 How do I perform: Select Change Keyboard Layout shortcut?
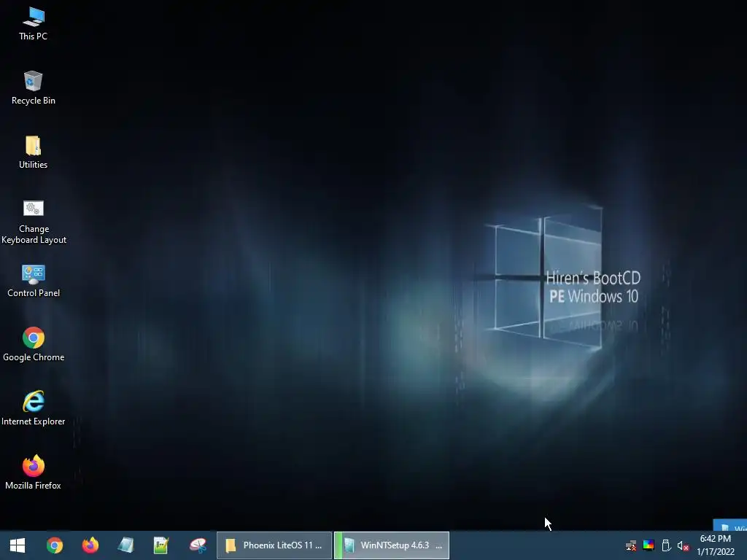tap(34, 222)
